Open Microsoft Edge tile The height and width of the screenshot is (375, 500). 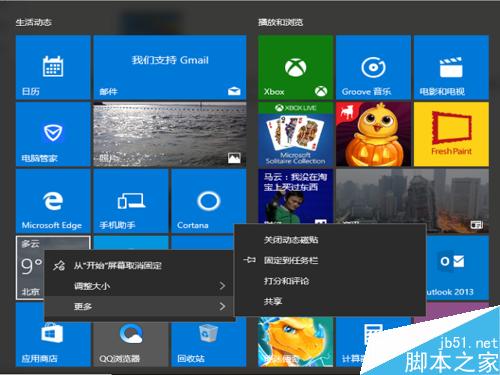pyautogui.click(x=53, y=201)
